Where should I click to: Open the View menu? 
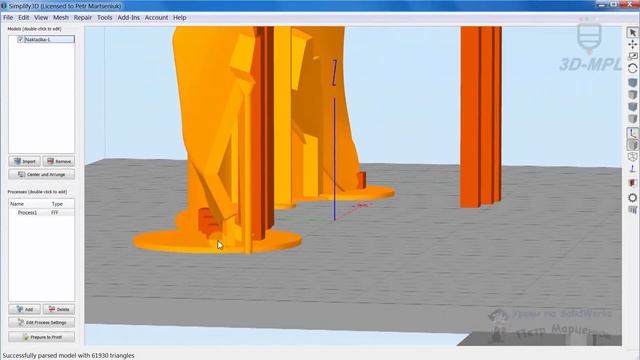pos(41,18)
